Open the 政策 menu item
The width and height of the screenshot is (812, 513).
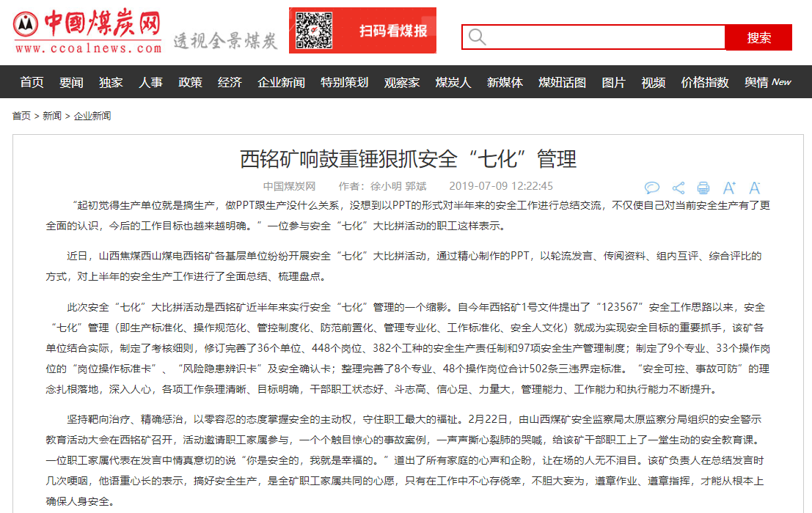click(190, 82)
